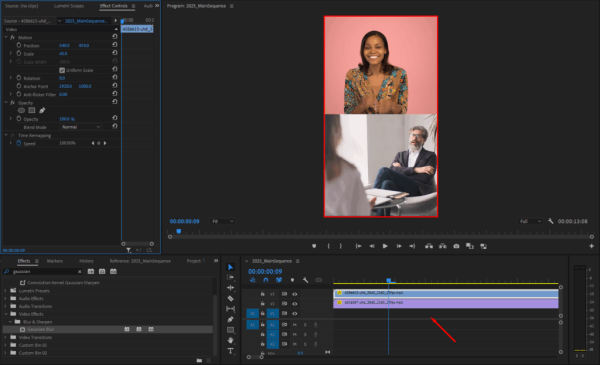Click Mark In in the Program monitor
Image resolution: width=600 pixels, height=365 pixels.
(x=329, y=246)
